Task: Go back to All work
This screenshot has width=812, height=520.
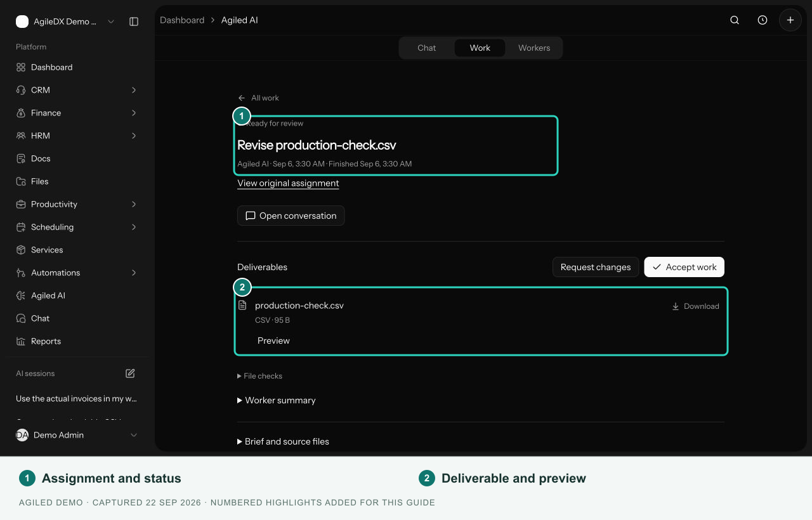Action: pyautogui.click(x=258, y=98)
